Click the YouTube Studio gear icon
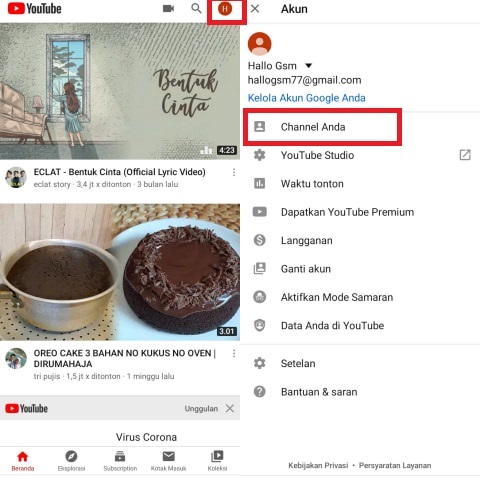Screen dimensions: 480x480 [x=259, y=155]
